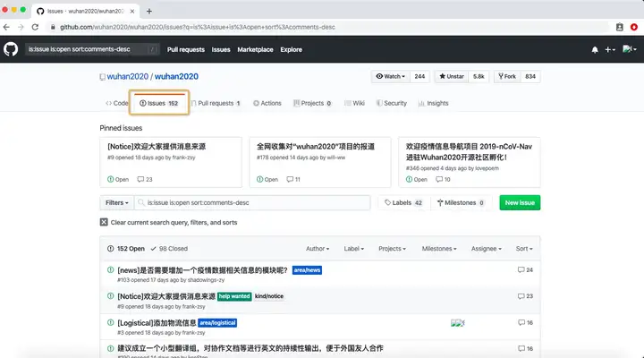644x358 pixels.
Task: Expand the Projects filter
Action: pyautogui.click(x=392, y=249)
